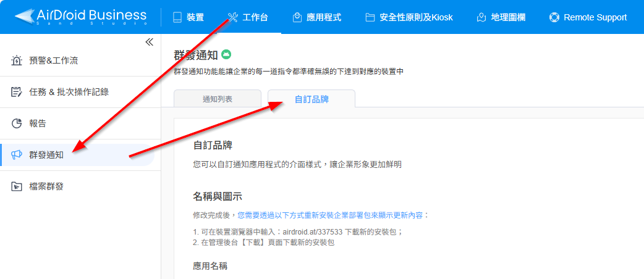The height and width of the screenshot is (279, 644).
Task: Click the 預警&工作流 alarm icon
Action: pyautogui.click(x=17, y=60)
